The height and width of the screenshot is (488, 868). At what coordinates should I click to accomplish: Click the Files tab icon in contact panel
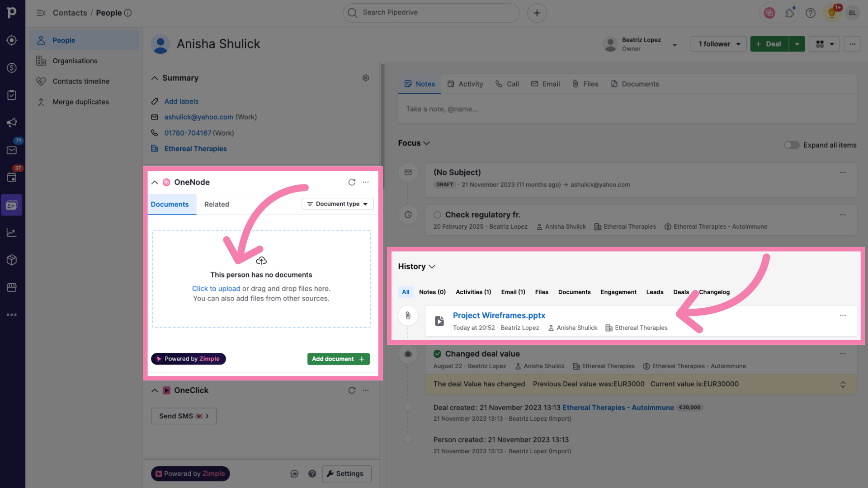tap(576, 84)
